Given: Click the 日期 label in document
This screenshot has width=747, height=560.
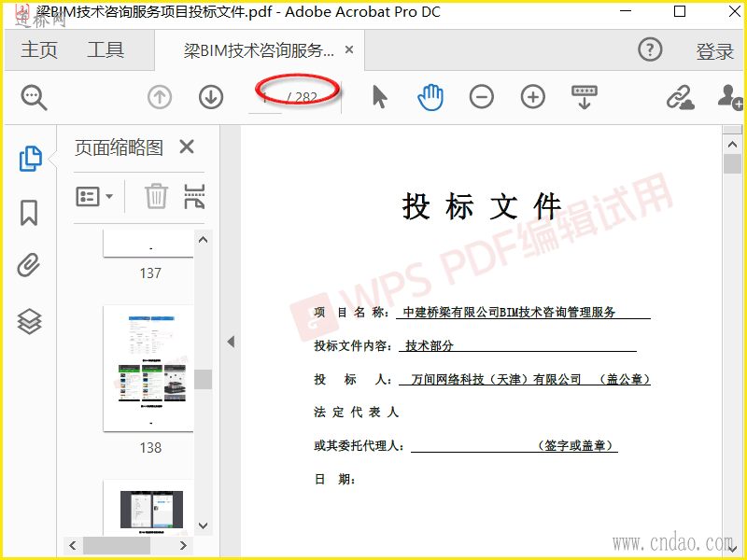Looking at the screenshot, I should (335, 479).
